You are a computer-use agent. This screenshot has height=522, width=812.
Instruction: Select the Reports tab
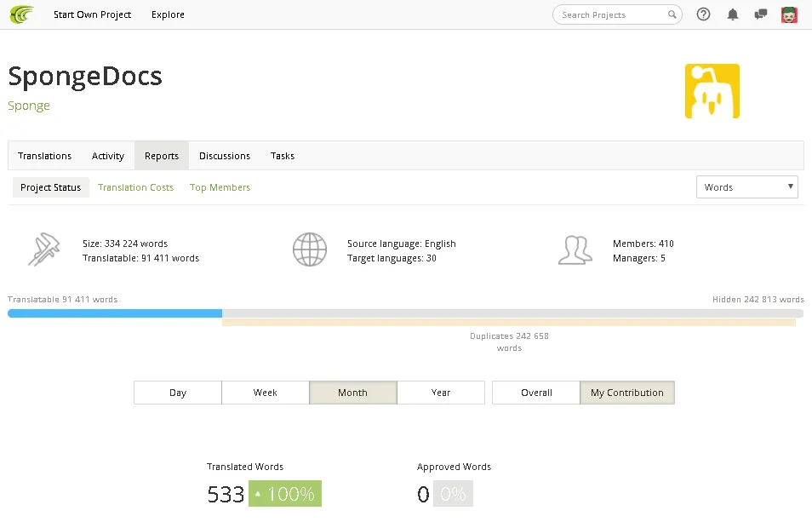pyautogui.click(x=162, y=156)
